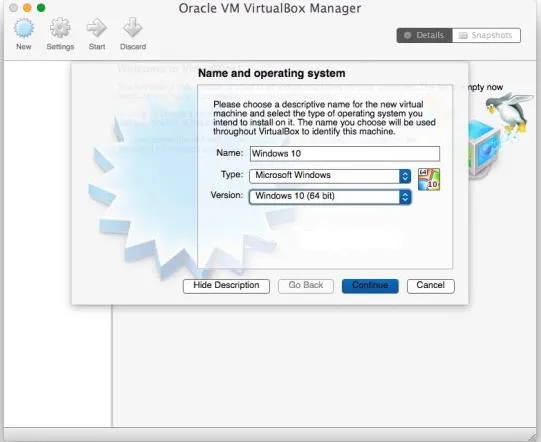Image resolution: width=541 pixels, height=442 pixels.
Task: Switch to the Details view tab
Action: [424, 35]
